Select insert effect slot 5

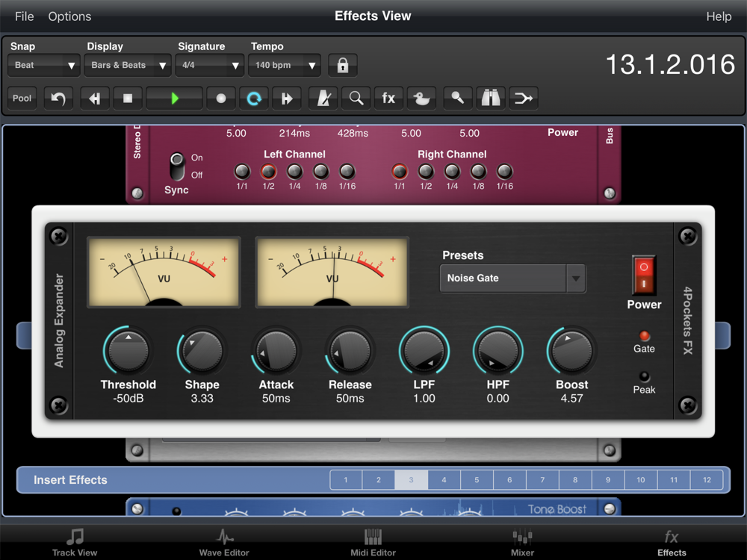point(477,480)
